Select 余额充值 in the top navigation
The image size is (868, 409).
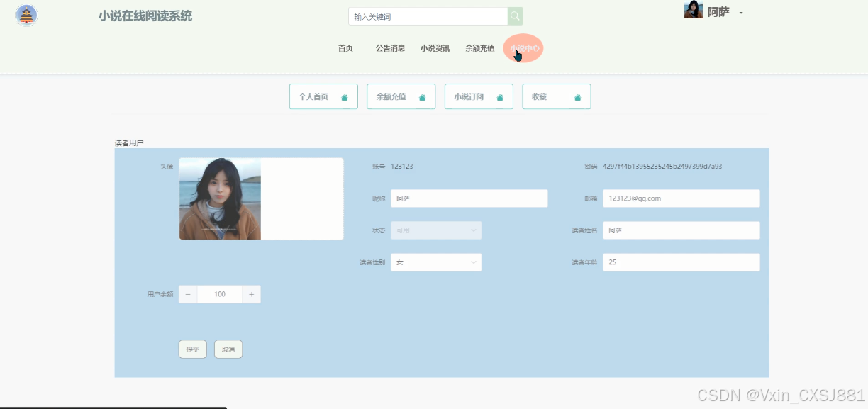click(x=479, y=48)
